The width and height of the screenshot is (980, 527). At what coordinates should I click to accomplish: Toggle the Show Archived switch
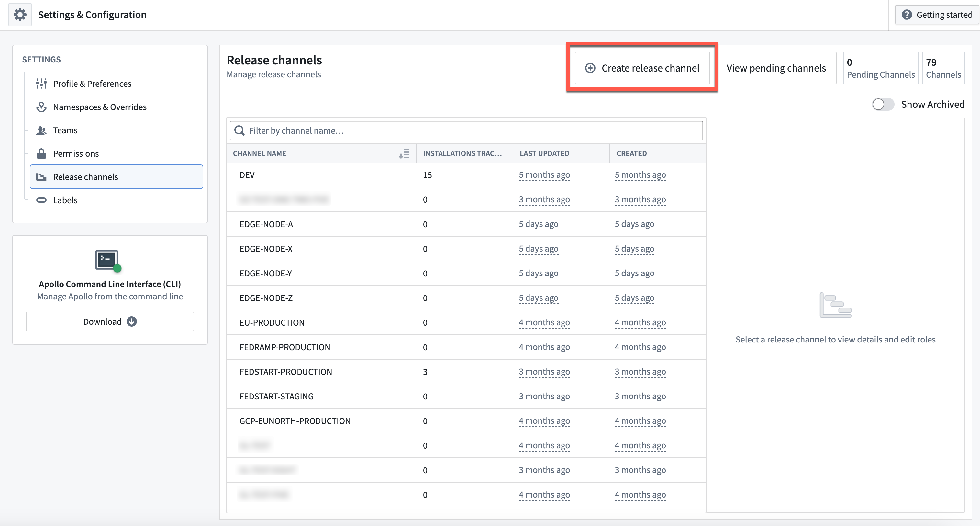click(x=883, y=104)
